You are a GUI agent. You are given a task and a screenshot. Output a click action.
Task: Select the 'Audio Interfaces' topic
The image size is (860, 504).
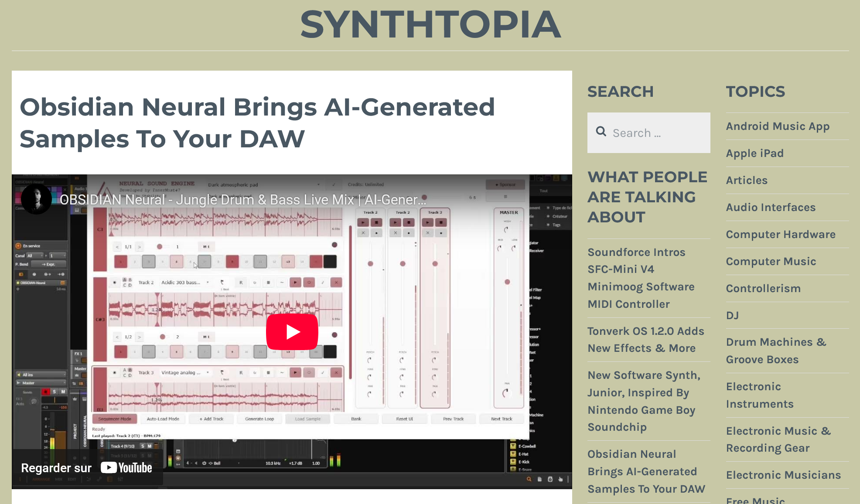[x=771, y=208]
